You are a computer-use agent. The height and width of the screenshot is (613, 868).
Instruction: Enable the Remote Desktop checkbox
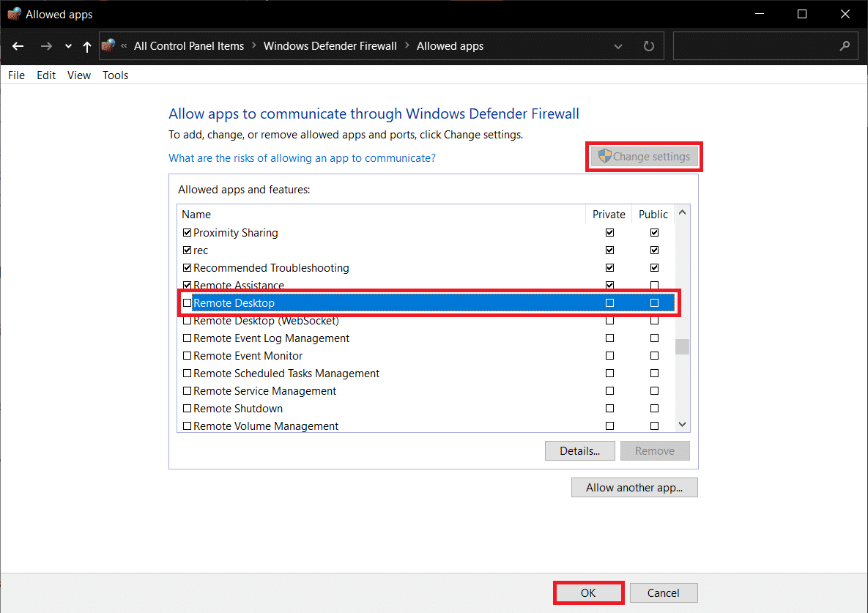click(188, 303)
